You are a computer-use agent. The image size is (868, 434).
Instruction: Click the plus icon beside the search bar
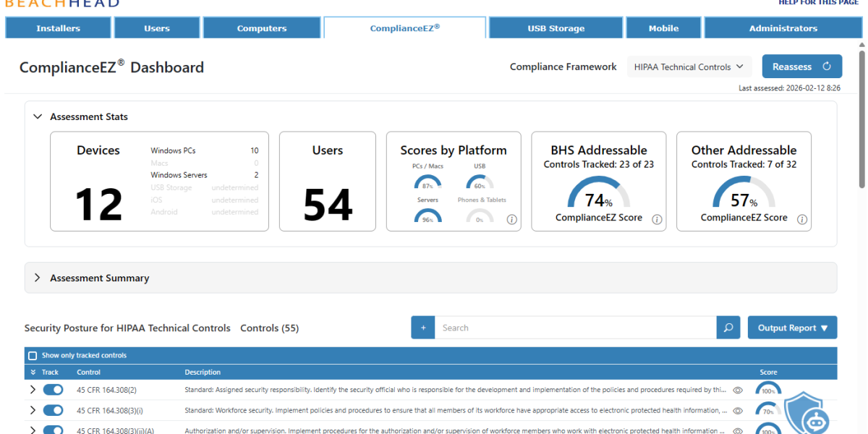(x=422, y=327)
